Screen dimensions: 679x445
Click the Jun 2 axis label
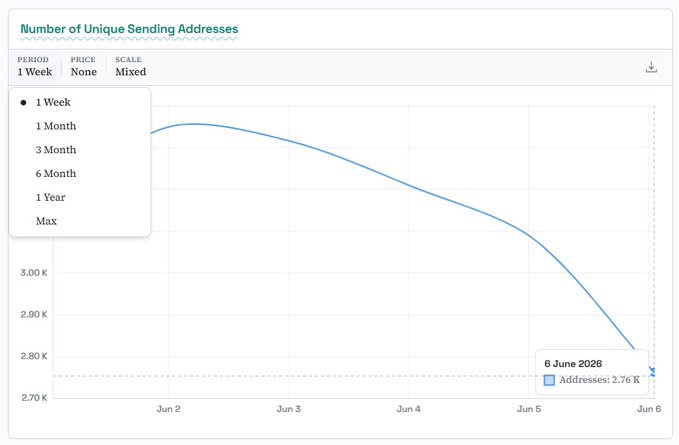click(x=168, y=409)
